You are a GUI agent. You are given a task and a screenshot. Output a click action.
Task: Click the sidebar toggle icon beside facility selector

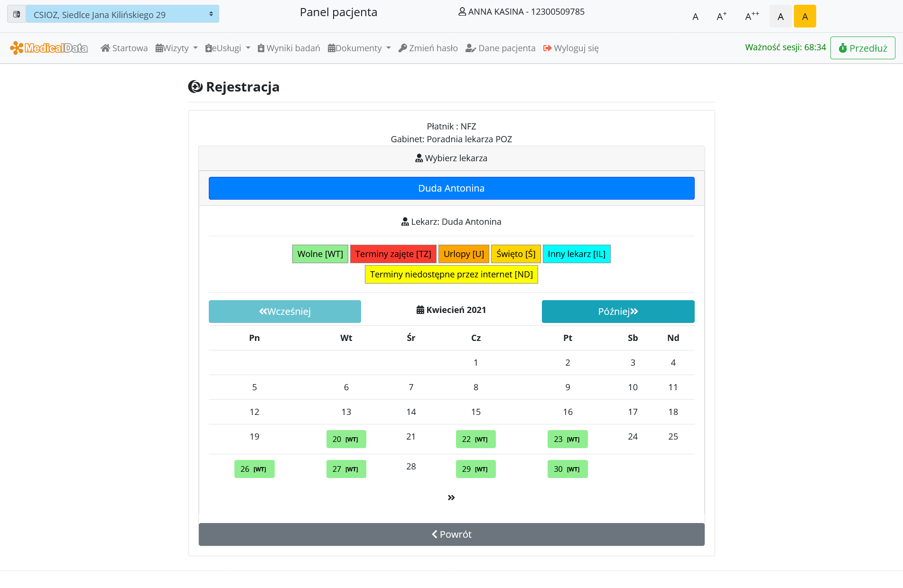click(x=17, y=14)
